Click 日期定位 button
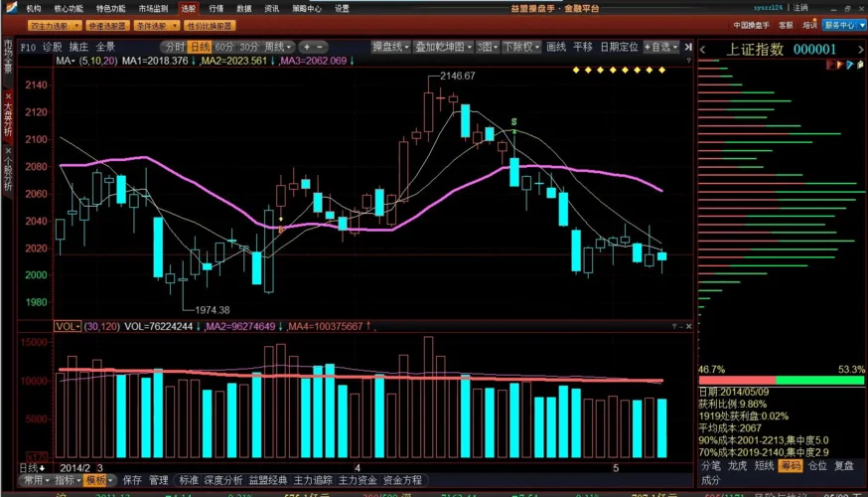The width and height of the screenshot is (868, 497). (x=619, y=47)
